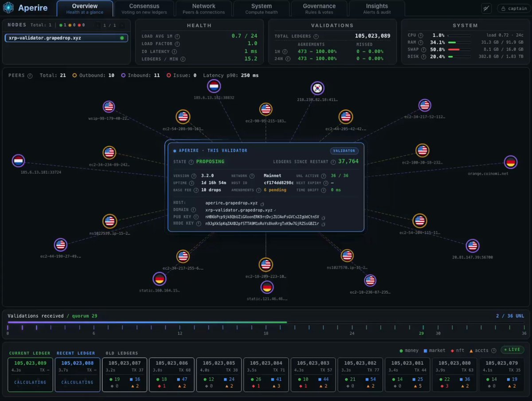The height and width of the screenshot is (401, 532).
Task: Select node xrp-validator.grapedrop.xyz
Action: pyautogui.click(x=66, y=38)
